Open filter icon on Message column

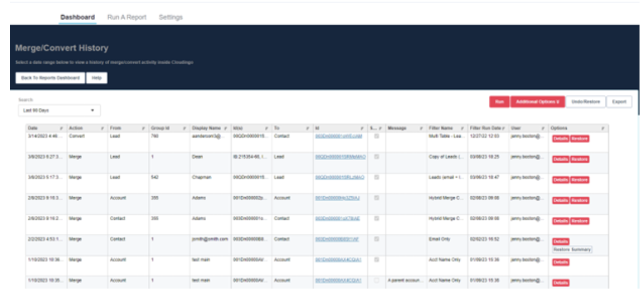422,128
